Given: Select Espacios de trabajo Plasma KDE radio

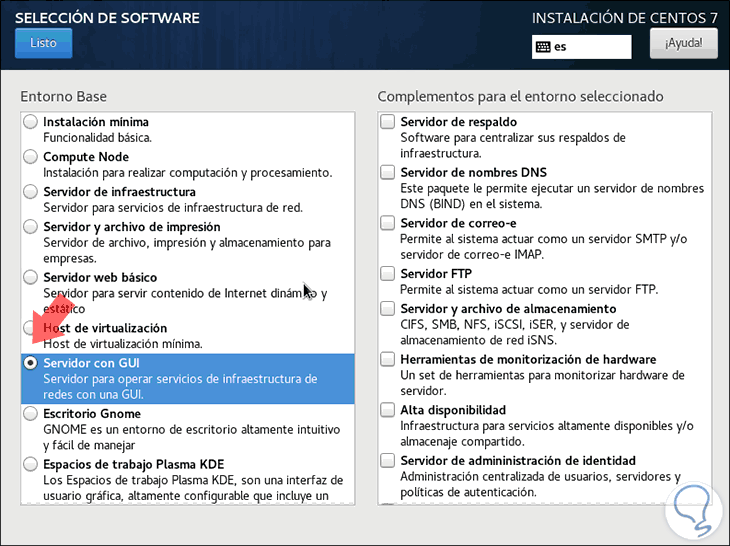Looking at the screenshot, I should (31, 464).
